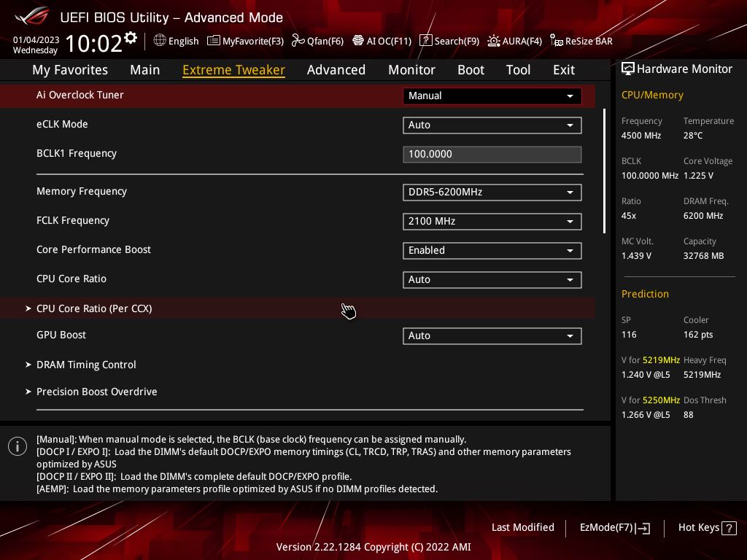Open the Monitor tab

point(411,70)
